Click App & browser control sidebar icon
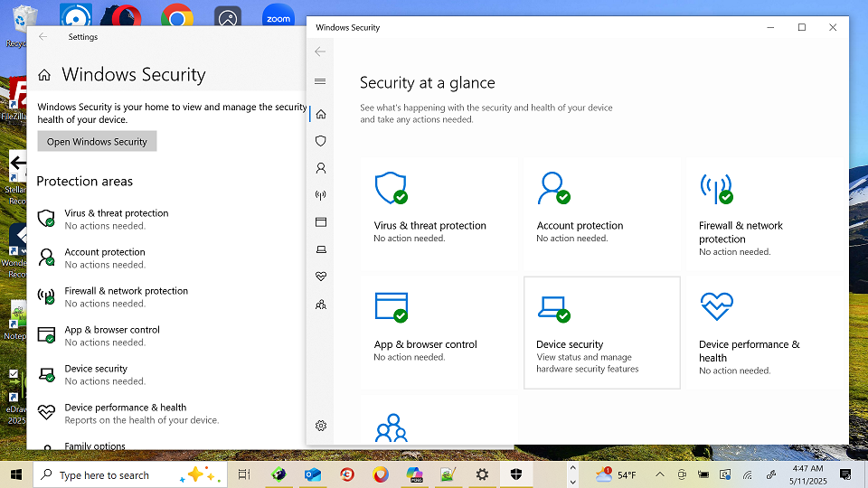The width and height of the screenshot is (868, 488). click(x=320, y=222)
